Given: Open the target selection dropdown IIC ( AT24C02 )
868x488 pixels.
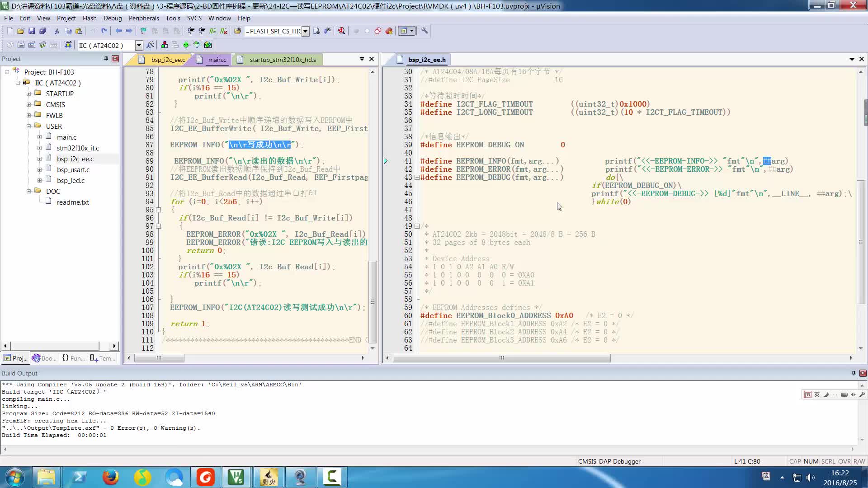Looking at the screenshot, I should click(139, 45).
